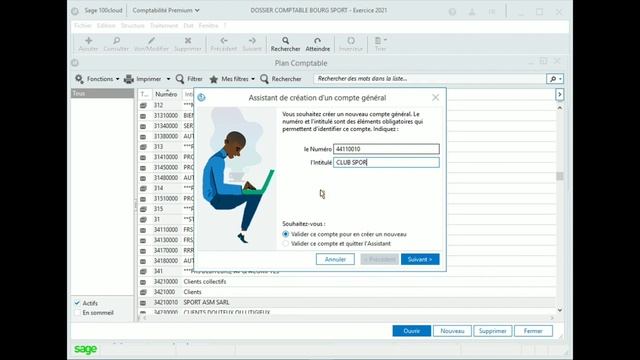
Task: Click the Annuler button in assistant
Action: pyautogui.click(x=335, y=259)
